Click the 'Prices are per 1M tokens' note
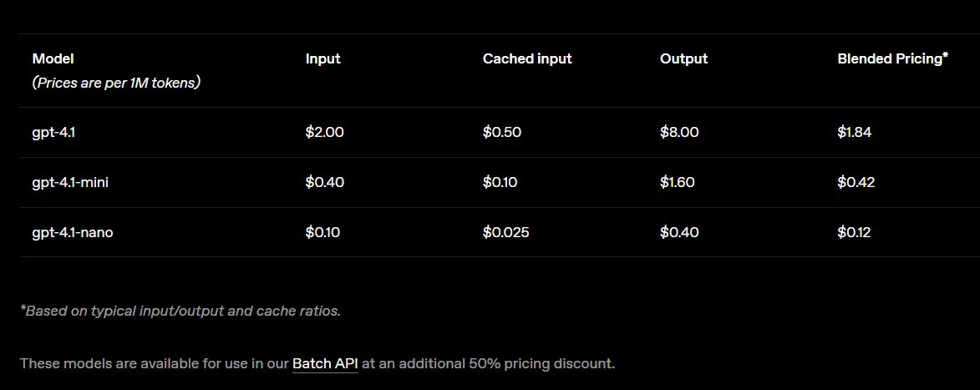980x390 pixels. coord(115,83)
